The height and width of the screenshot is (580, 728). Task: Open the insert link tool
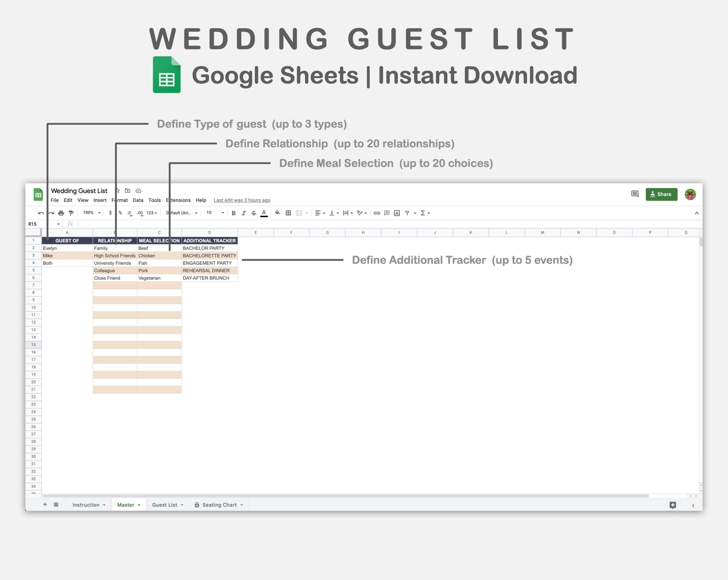[377, 213]
